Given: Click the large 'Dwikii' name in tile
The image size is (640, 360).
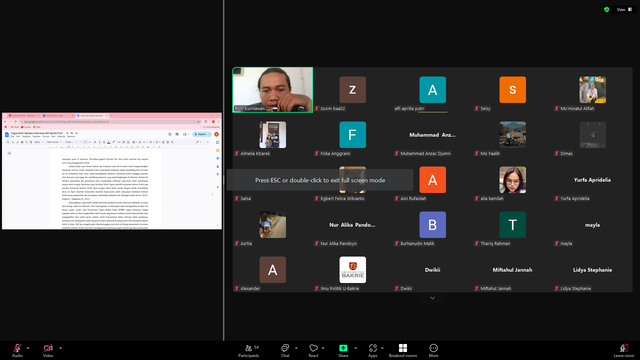Looking at the screenshot, I should click(432, 270).
